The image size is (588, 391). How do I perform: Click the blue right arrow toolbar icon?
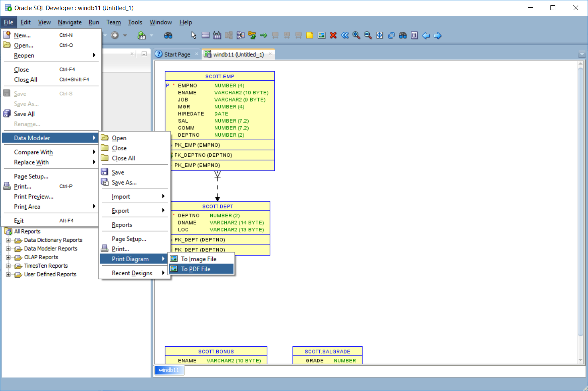437,35
